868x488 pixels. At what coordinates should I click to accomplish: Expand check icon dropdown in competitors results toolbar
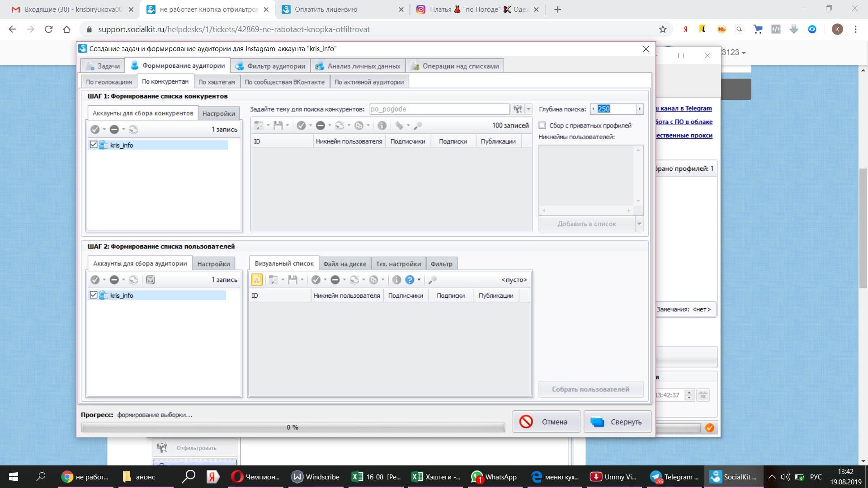click(311, 126)
